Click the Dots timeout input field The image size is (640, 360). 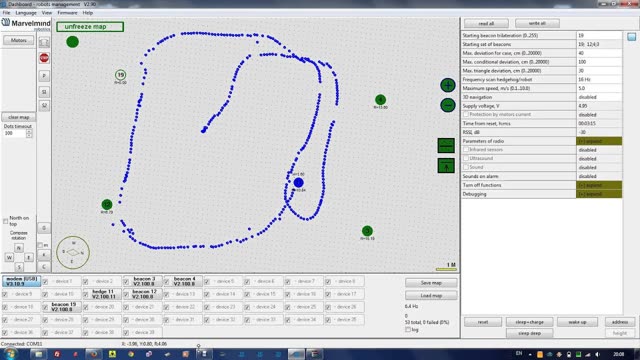pos(14,133)
